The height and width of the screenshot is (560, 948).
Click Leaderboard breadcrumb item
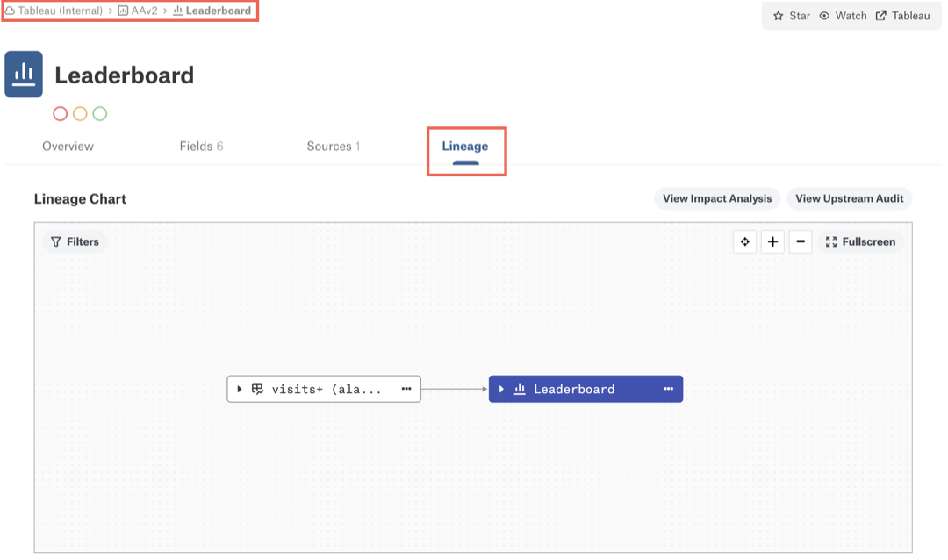(x=212, y=11)
